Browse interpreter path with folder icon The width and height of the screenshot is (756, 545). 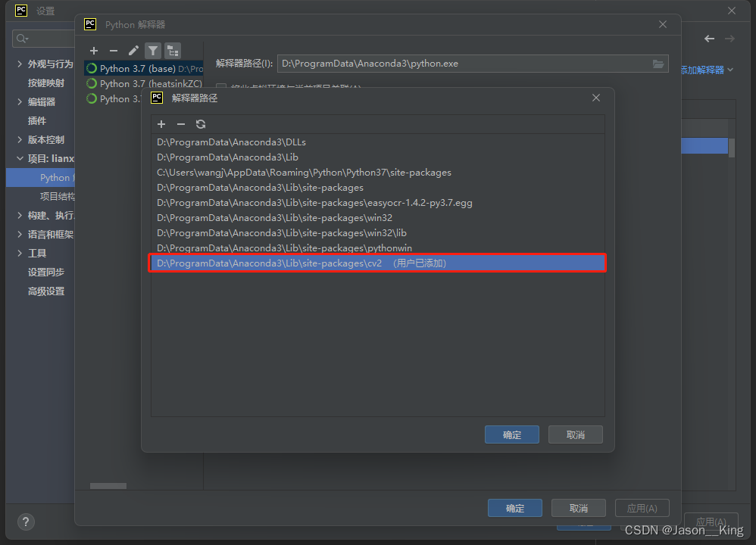(x=658, y=64)
